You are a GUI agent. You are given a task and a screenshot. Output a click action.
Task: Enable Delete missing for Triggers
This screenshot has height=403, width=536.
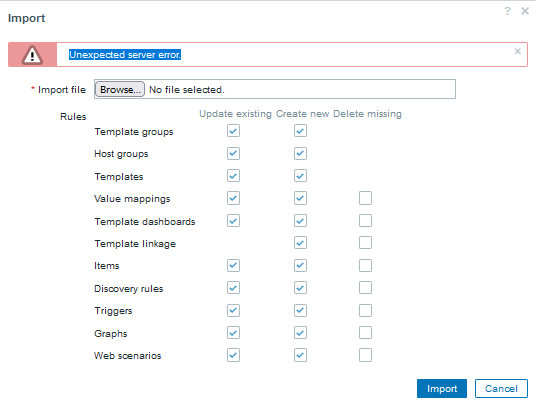[365, 310]
